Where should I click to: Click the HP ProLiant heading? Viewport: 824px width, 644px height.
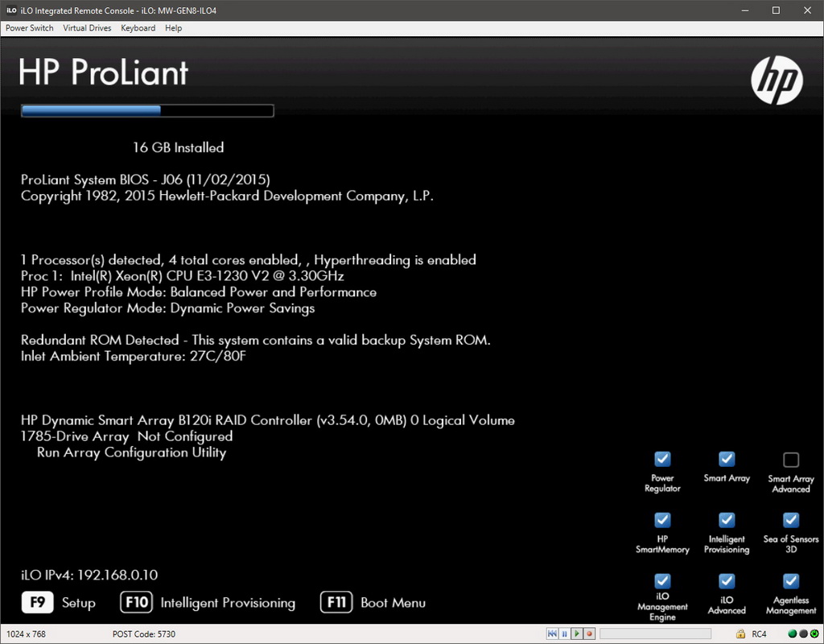[x=104, y=72]
